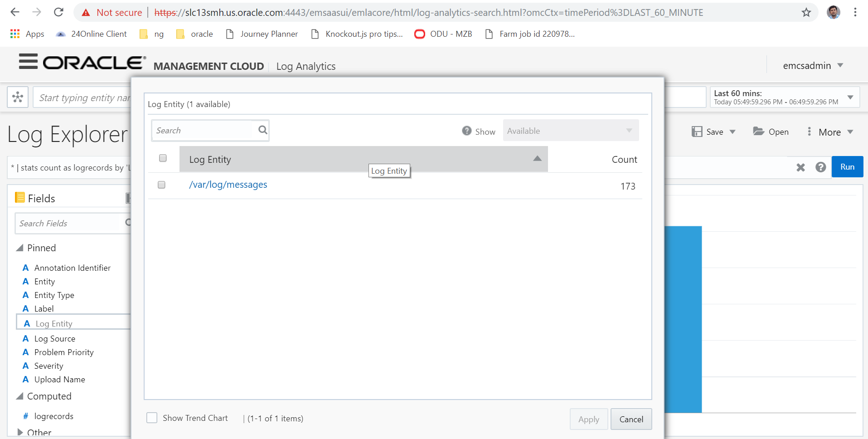The height and width of the screenshot is (439, 868).
Task: Click the dialog search magnifier icon
Action: pyautogui.click(x=262, y=130)
